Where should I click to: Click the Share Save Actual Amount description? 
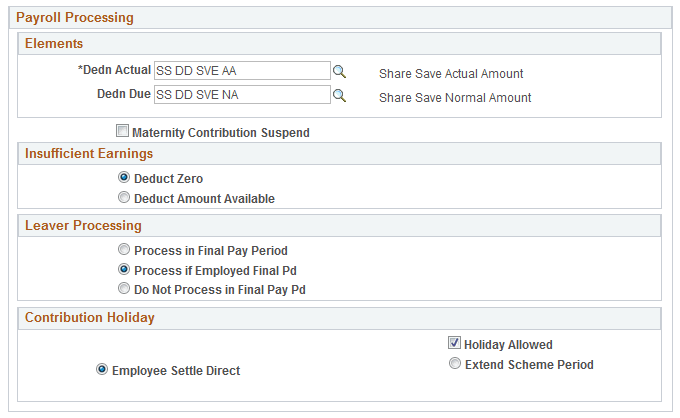click(451, 73)
